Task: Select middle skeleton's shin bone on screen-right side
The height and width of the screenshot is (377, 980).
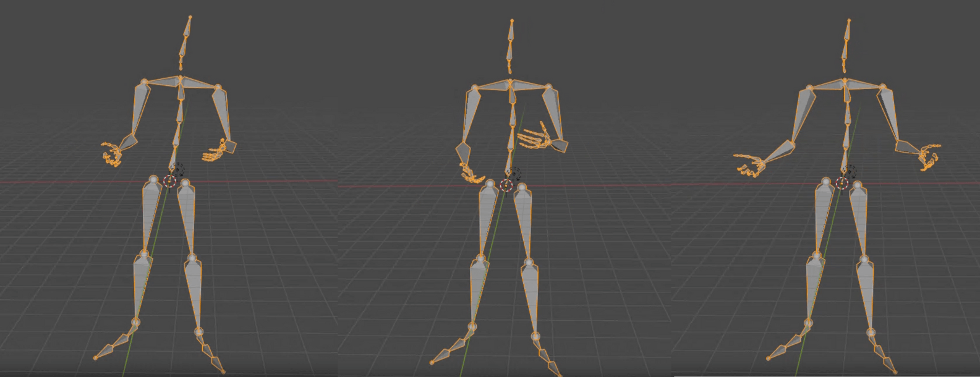Action: tap(531, 299)
